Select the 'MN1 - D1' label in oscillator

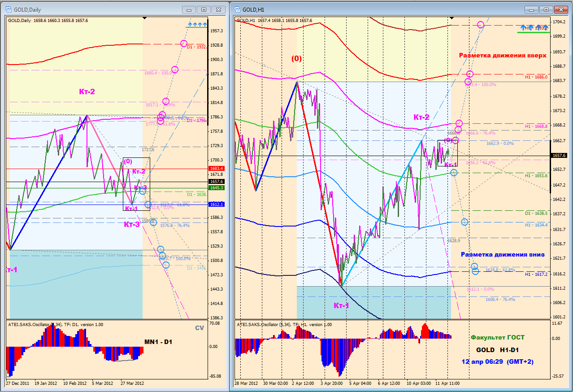pyautogui.click(x=158, y=342)
